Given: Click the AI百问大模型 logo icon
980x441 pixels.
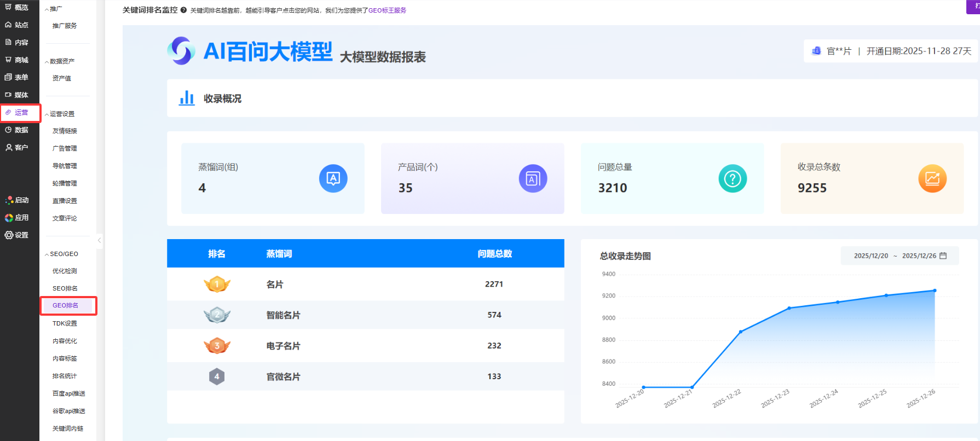Looking at the screenshot, I should (181, 51).
